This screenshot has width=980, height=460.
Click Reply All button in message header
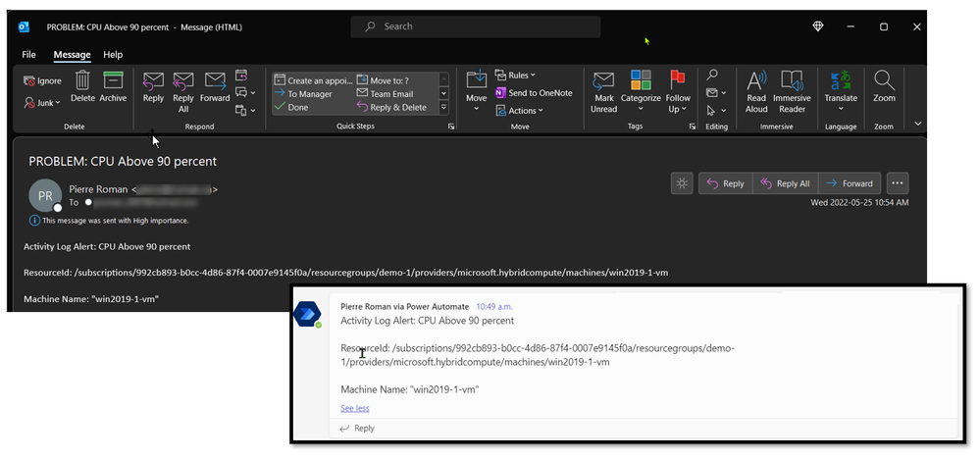[786, 183]
